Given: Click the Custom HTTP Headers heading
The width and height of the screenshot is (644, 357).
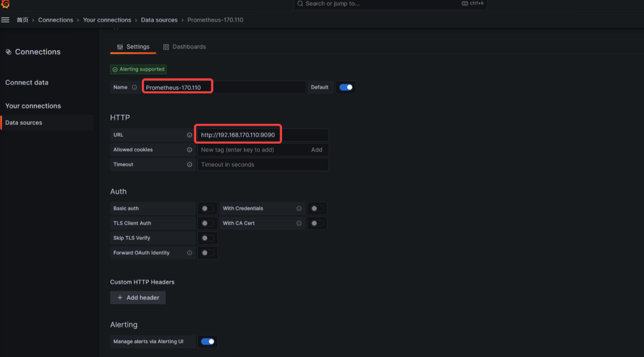Looking at the screenshot, I should 142,282.
